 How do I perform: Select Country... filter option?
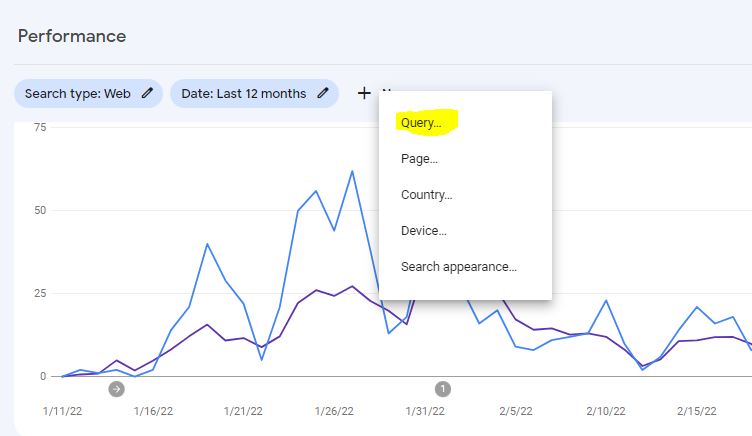pyautogui.click(x=426, y=195)
